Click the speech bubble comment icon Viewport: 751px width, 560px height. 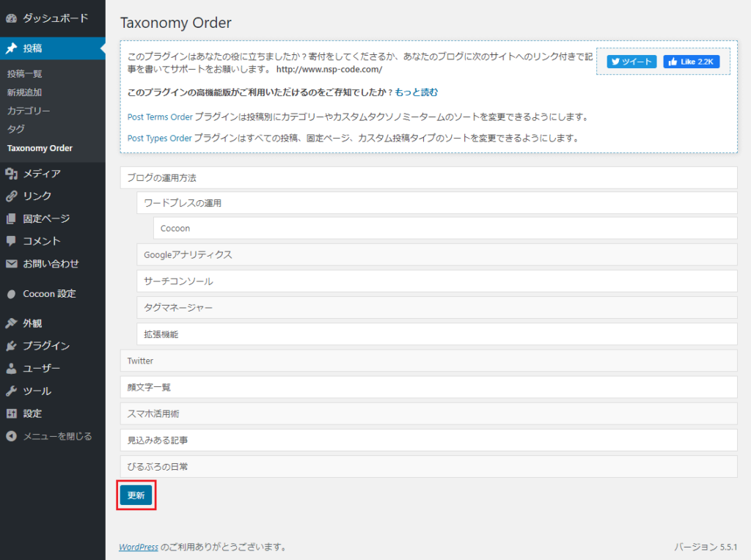(x=12, y=241)
